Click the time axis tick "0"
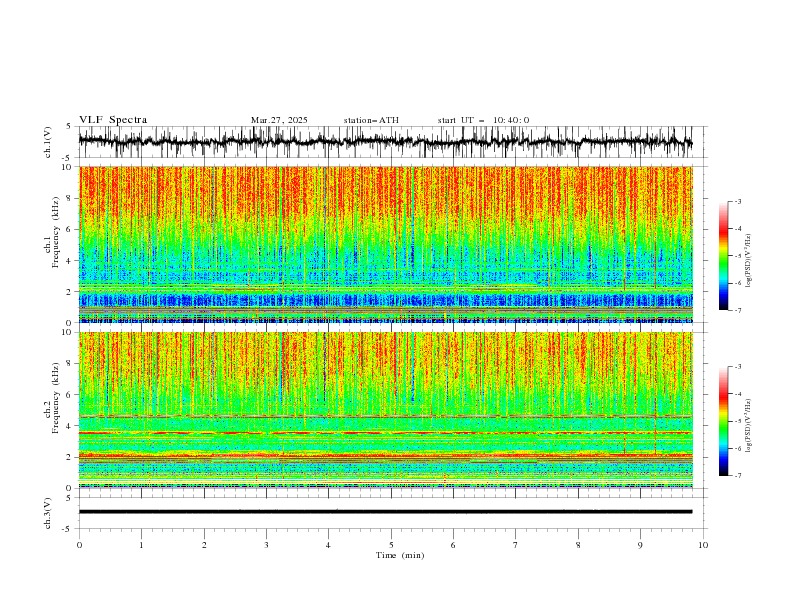This screenshot has width=792, height=612. [79, 545]
